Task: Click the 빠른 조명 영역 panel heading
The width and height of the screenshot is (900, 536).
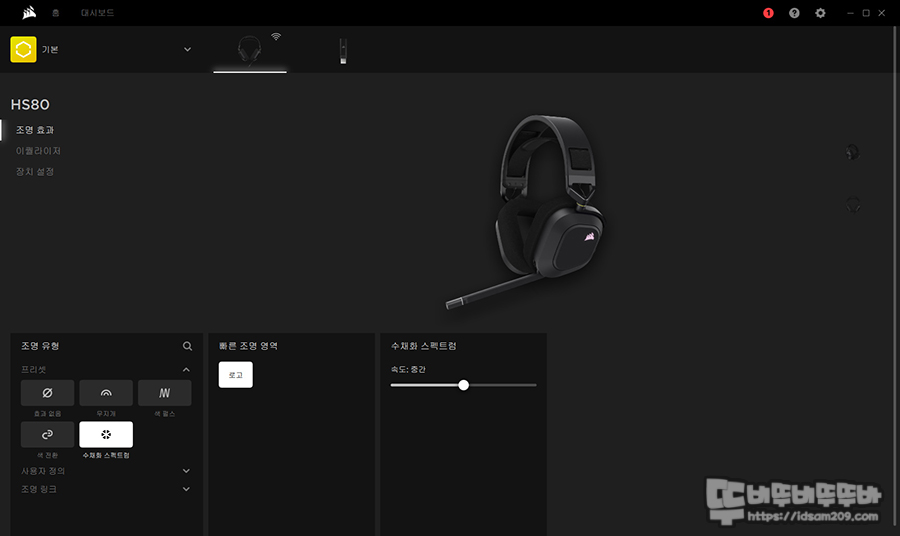Action: pos(248,346)
